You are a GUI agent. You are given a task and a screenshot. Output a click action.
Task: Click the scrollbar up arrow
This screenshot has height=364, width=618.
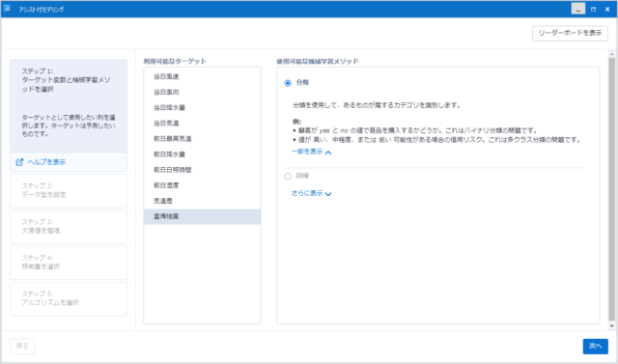611,53
